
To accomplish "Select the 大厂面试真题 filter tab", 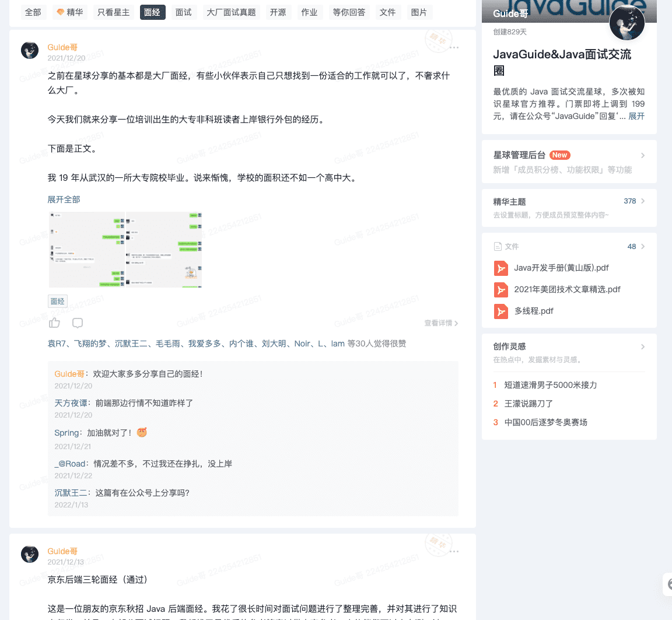I will pos(231,12).
